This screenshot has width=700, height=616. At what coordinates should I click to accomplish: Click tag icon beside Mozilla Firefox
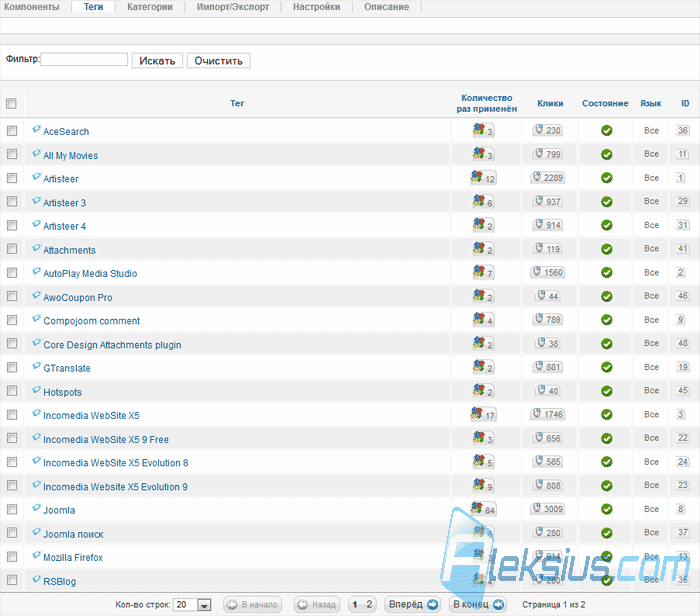[37, 555]
